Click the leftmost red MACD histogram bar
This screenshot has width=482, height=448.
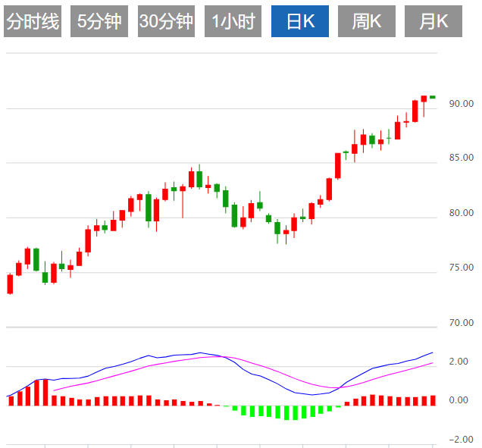11,400
